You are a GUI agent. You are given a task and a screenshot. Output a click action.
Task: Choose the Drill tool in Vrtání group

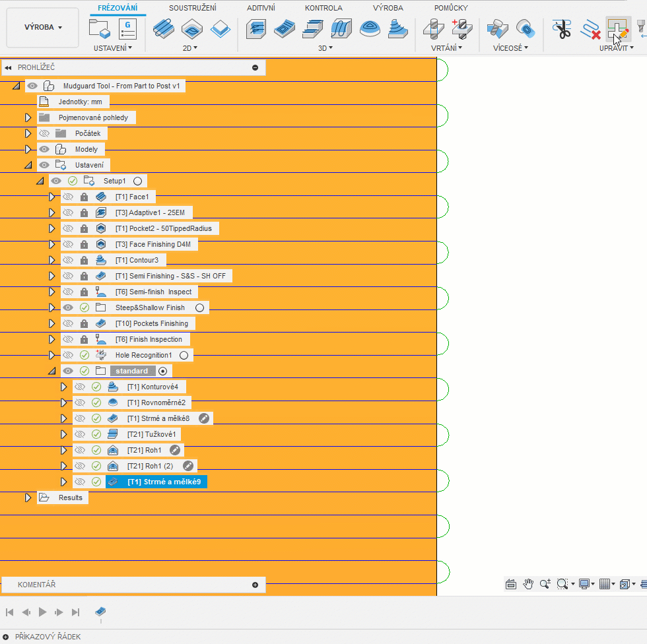(x=433, y=28)
